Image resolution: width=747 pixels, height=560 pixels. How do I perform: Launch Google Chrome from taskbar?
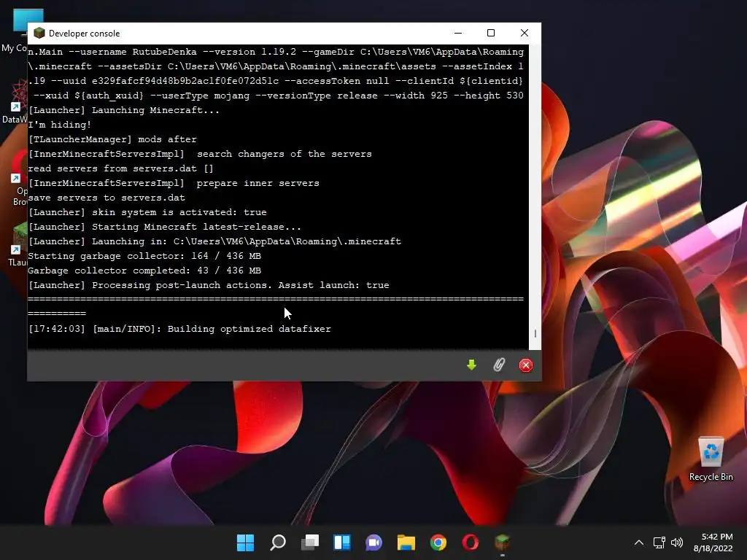click(x=438, y=542)
